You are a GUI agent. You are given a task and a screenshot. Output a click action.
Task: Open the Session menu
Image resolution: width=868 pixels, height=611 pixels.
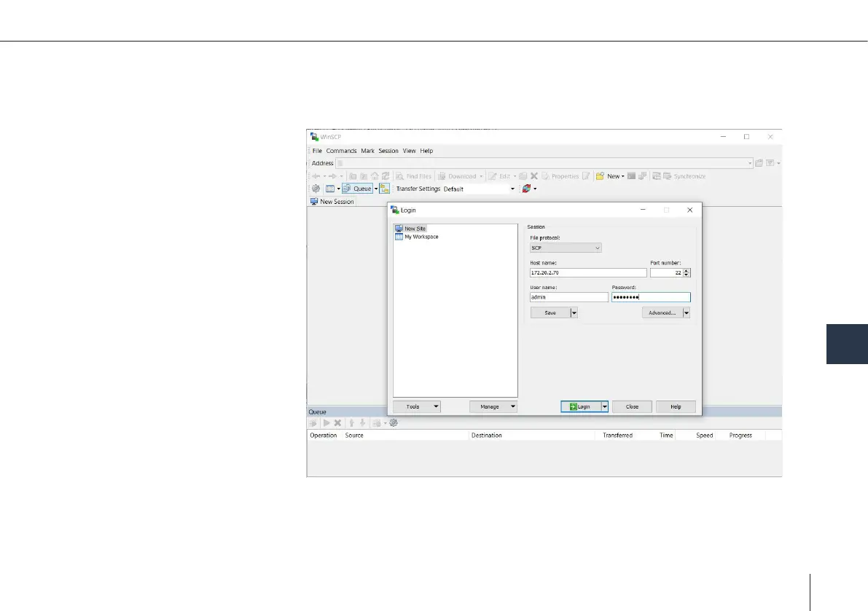(x=388, y=151)
